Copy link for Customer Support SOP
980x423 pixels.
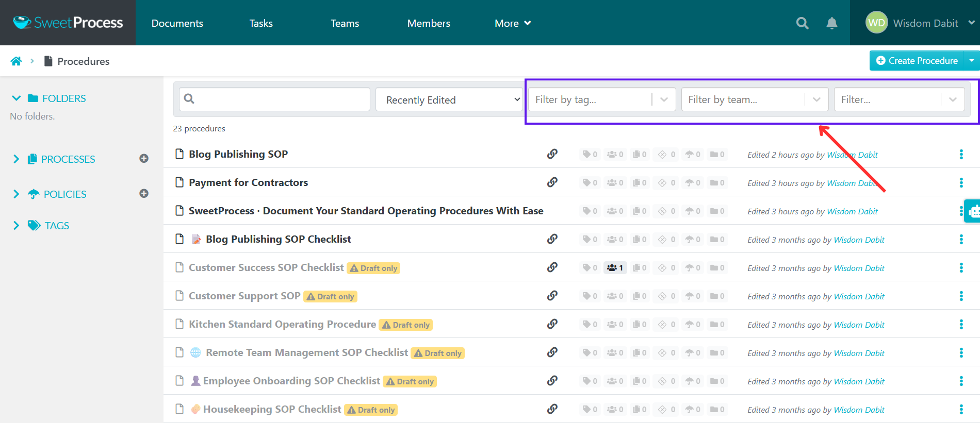552,296
